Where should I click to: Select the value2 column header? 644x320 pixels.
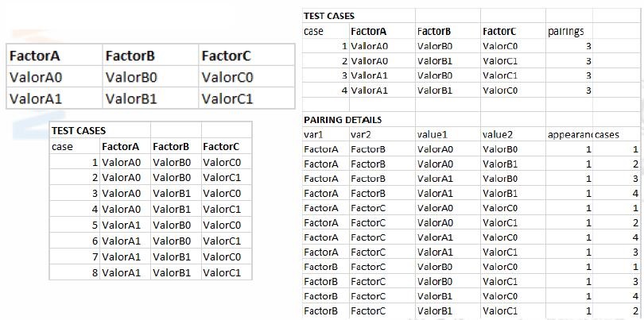498,134
